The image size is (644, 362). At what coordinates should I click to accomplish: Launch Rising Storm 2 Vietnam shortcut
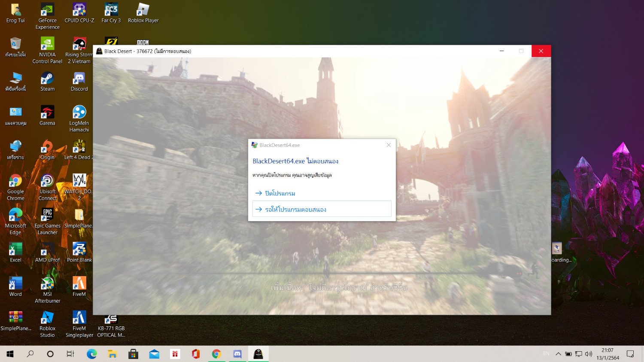pos(79,51)
